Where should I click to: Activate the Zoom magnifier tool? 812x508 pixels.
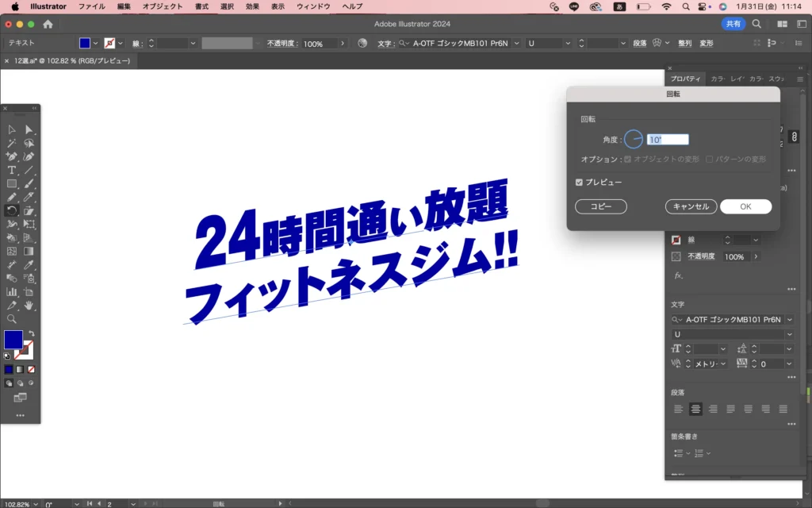[12, 318]
